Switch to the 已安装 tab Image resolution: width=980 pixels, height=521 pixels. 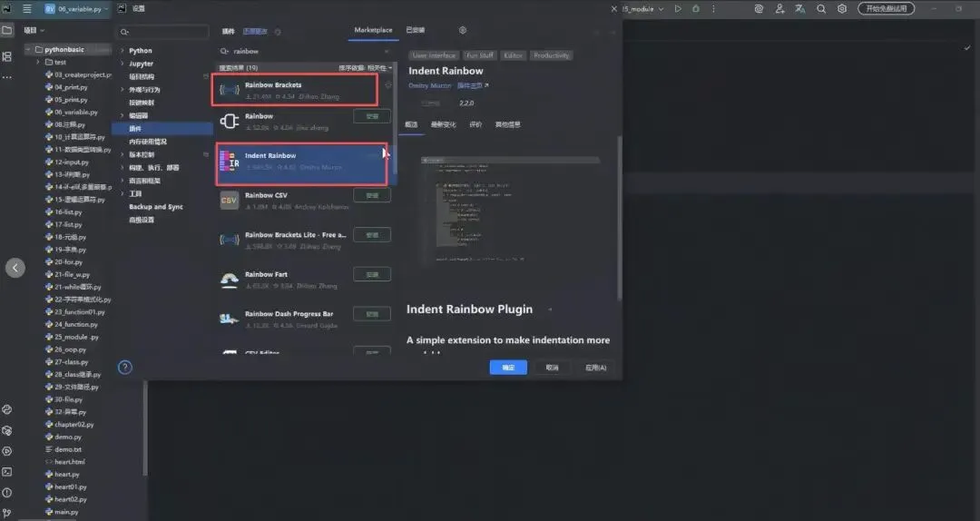tap(415, 30)
